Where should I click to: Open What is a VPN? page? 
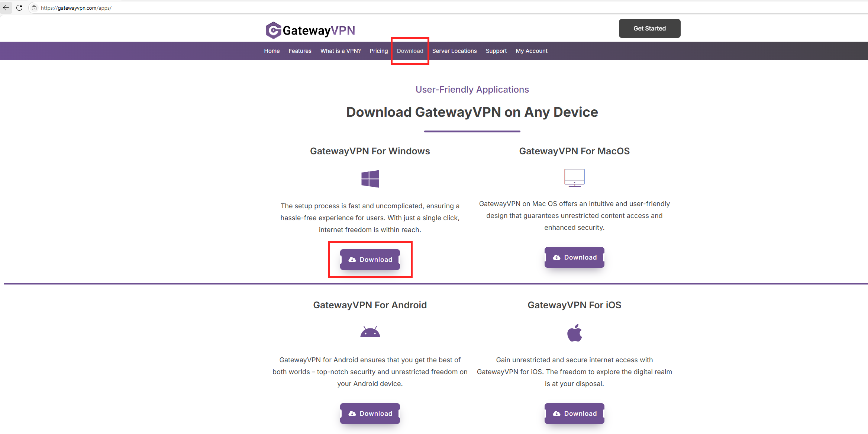pyautogui.click(x=341, y=51)
